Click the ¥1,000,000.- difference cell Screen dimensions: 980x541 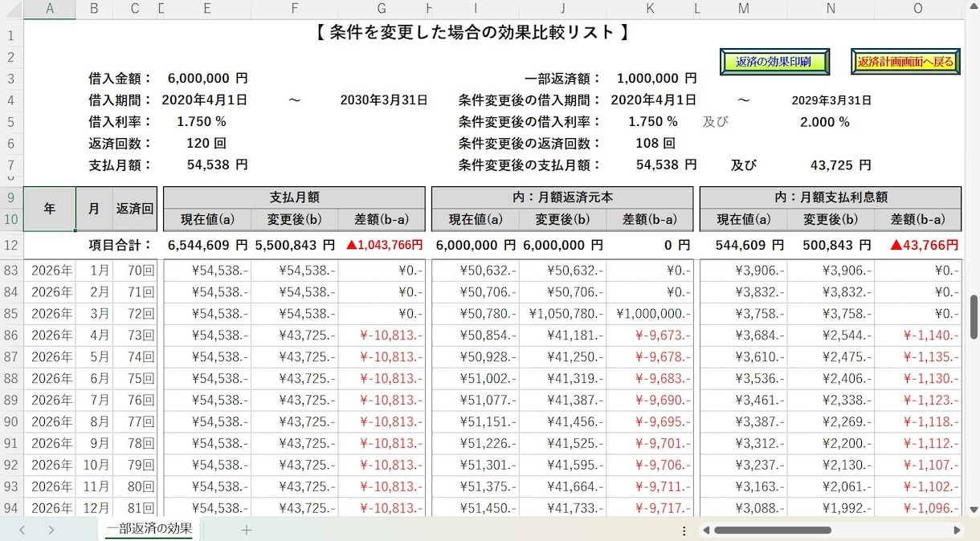649,313
